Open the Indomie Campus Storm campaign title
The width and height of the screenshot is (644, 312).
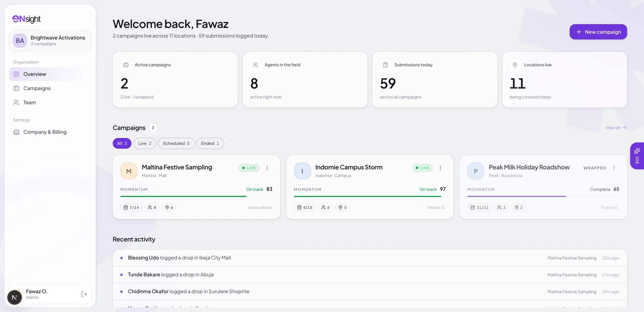349,167
